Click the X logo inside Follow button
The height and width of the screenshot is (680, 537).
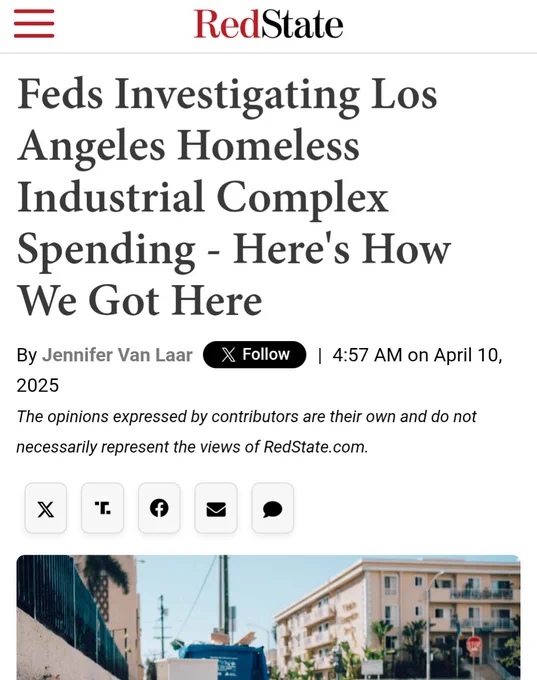(x=228, y=355)
